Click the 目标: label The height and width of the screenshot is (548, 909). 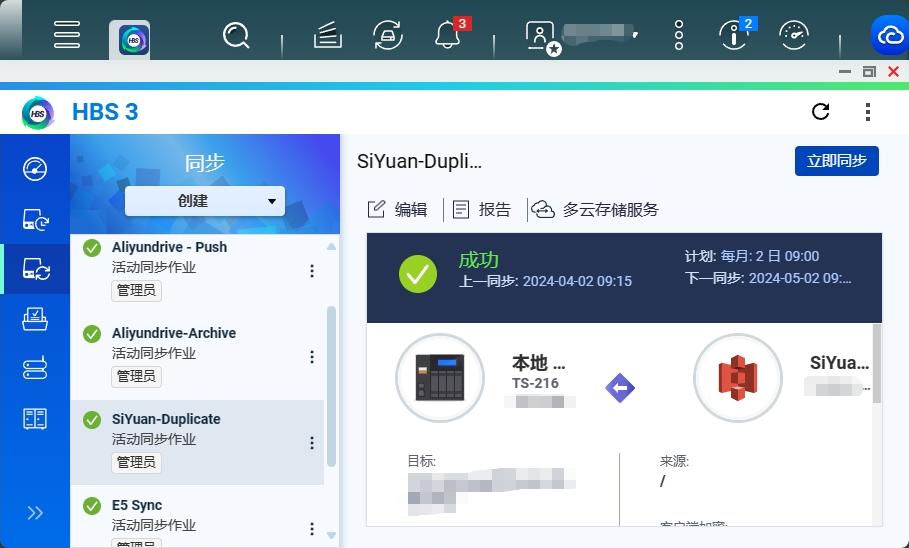click(x=421, y=461)
